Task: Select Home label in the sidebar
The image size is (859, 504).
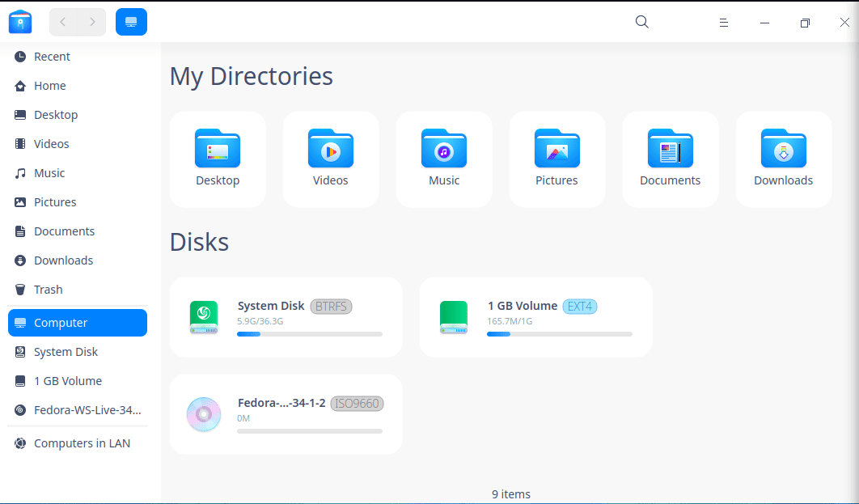Action: [50, 86]
